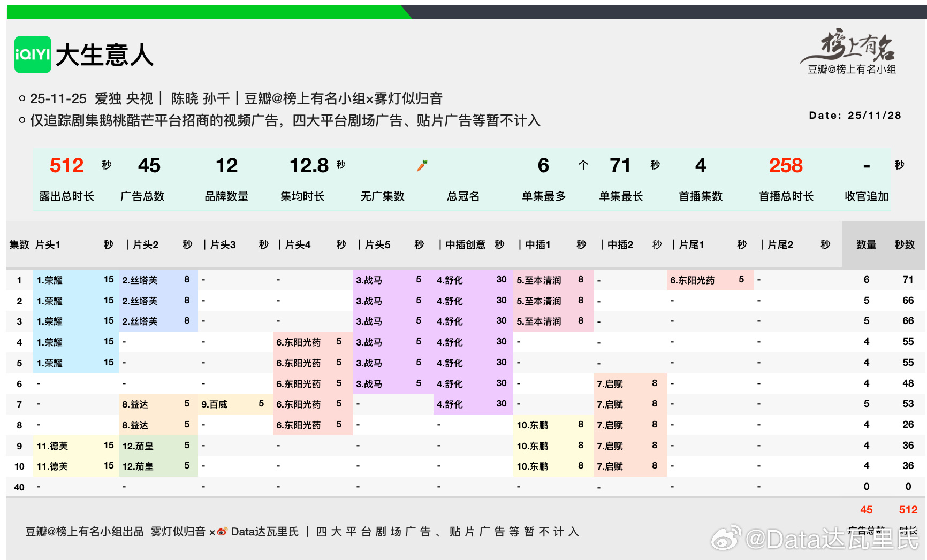Click the 收官追加 label

(x=867, y=196)
